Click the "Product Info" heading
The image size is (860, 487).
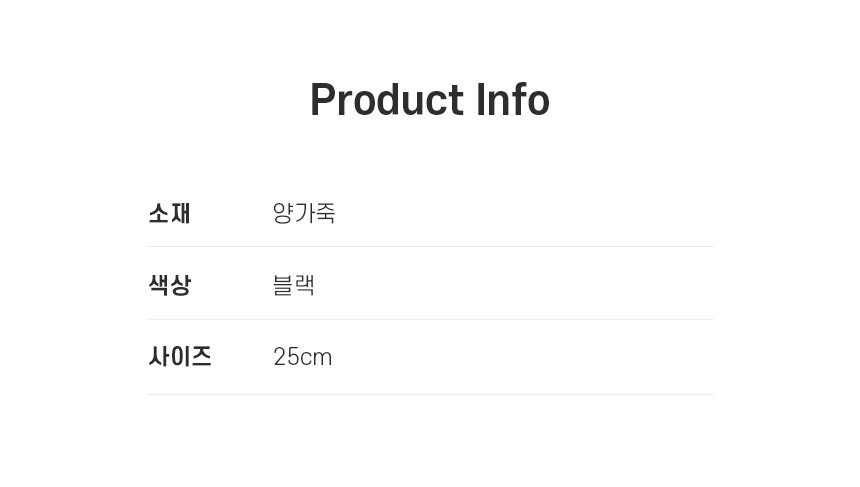[430, 100]
